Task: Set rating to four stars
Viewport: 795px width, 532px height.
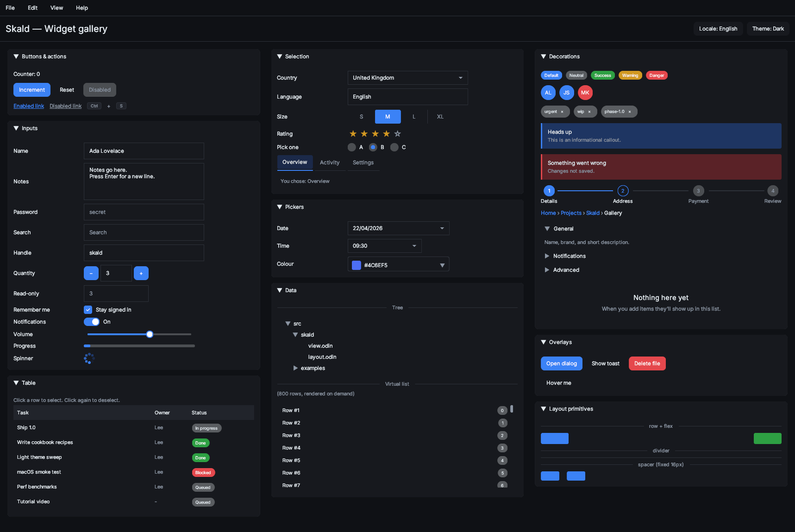Action: pos(386,134)
